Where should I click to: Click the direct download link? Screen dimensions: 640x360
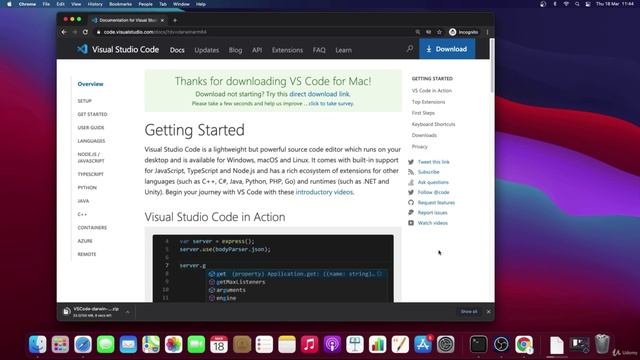pos(319,94)
